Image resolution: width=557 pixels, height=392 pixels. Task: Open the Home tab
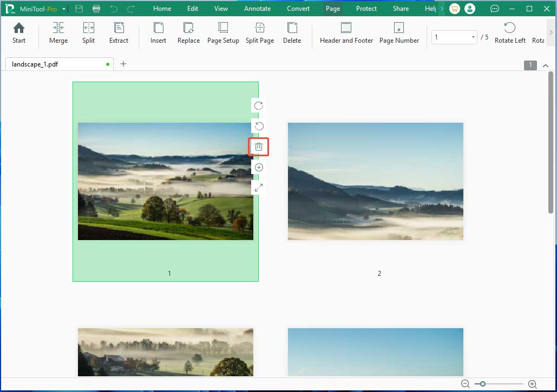click(162, 9)
